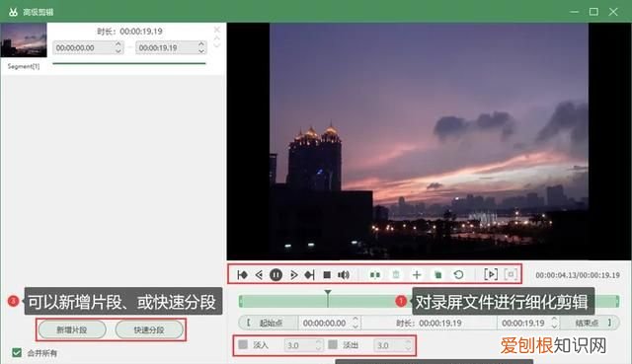The height and width of the screenshot is (364, 632).
Task: Click the 起始点 start point button
Action: [269, 323]
